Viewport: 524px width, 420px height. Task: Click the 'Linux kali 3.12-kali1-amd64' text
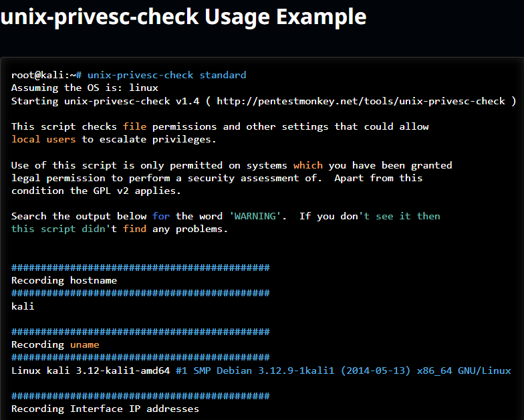[x=91, y=371]
